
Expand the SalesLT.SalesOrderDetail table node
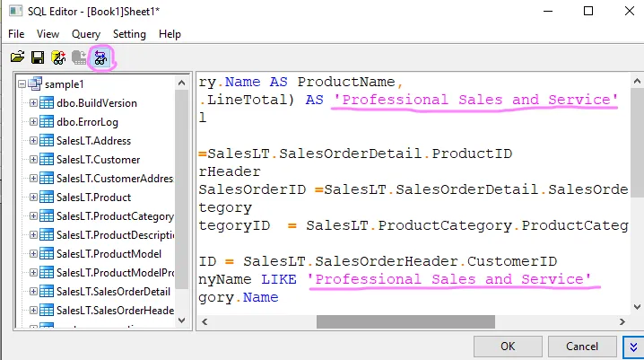coord(33,292)
